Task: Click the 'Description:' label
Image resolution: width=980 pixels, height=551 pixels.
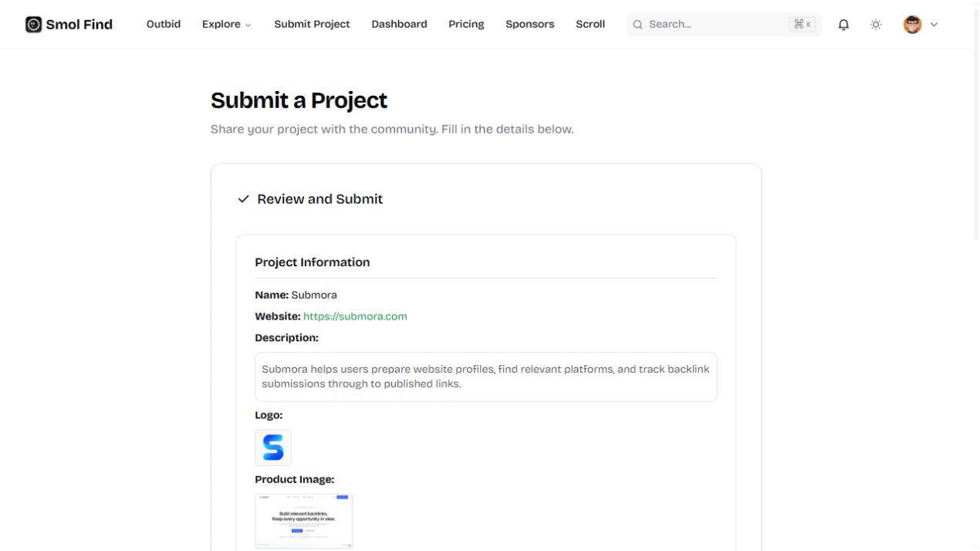Action: (x=286, y=338)
